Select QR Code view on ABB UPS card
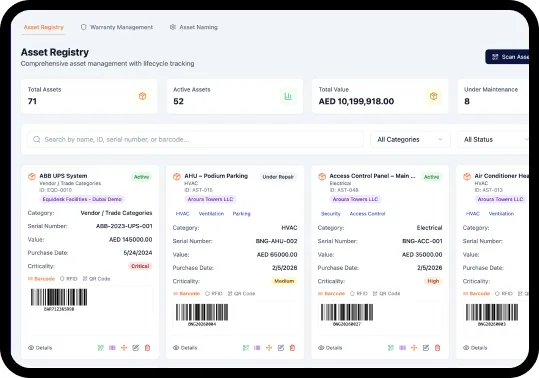539x378 pixels. 97,279
